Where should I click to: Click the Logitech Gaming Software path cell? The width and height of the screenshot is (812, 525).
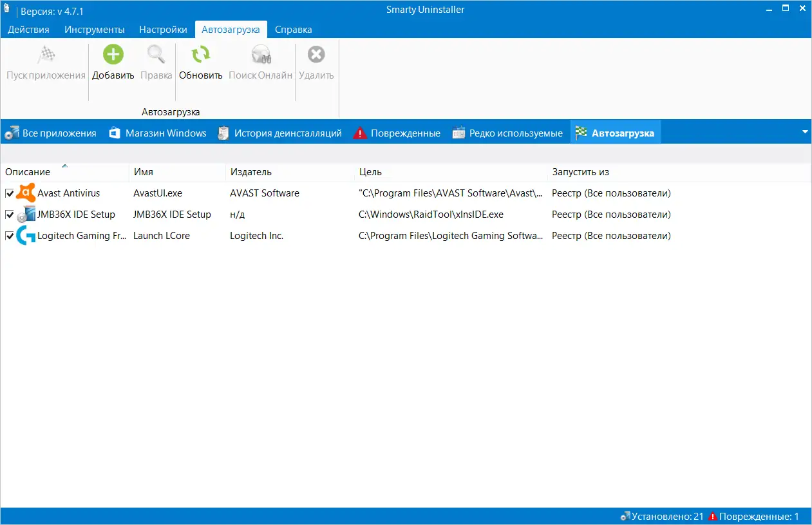coord(451,236)
